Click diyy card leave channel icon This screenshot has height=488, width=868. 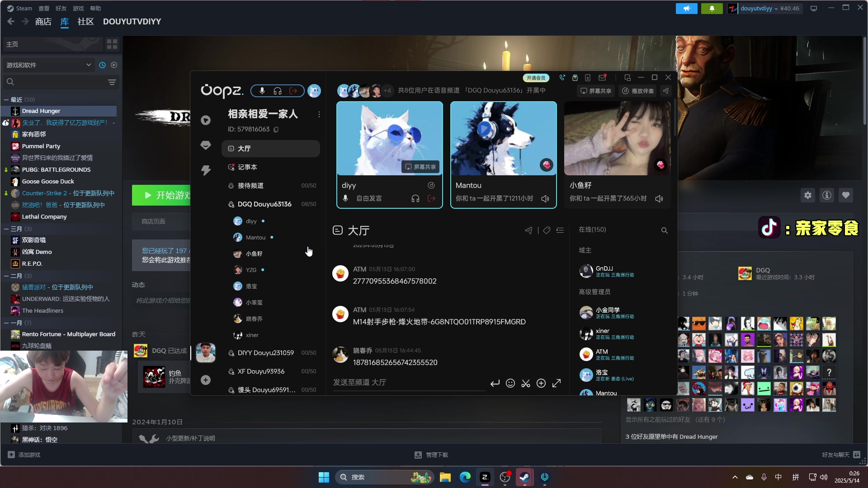(x=432, y=198)
